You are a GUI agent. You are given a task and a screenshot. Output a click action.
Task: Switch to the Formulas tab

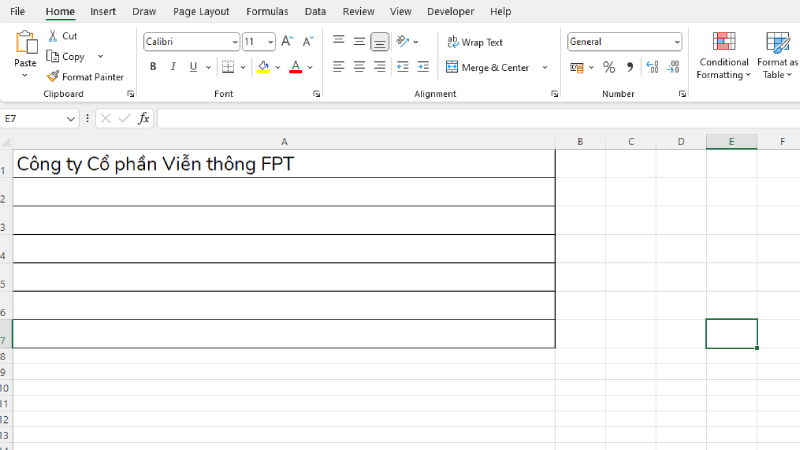tap(267, 12)
